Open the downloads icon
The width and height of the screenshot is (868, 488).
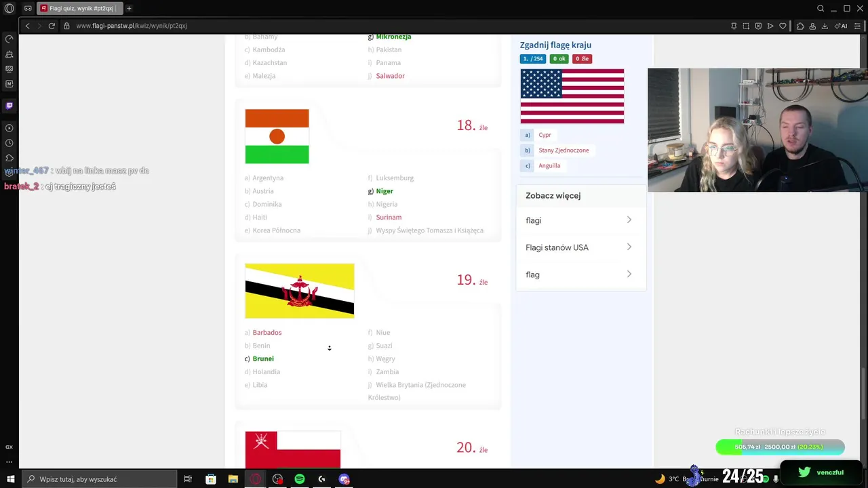coord(825,26)
